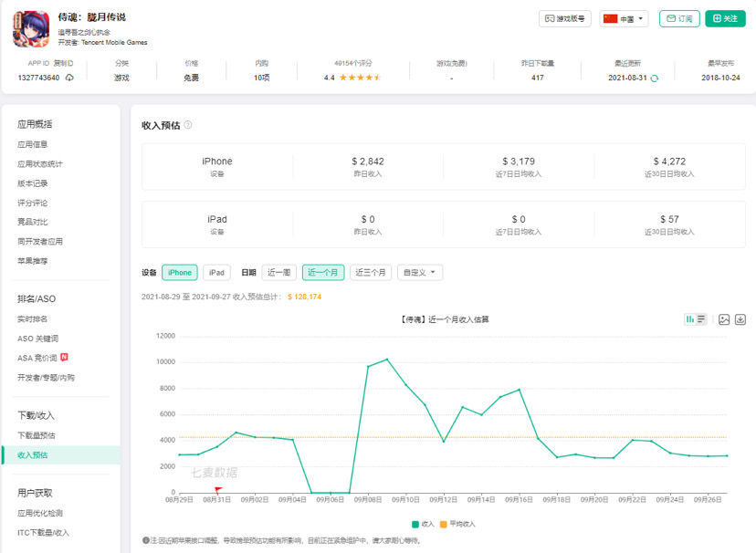The image size is (756, 553).
Task: Click the iPhone $4,272 30日均收入 value
Action: pyautogui.click(x=669, y=162)
